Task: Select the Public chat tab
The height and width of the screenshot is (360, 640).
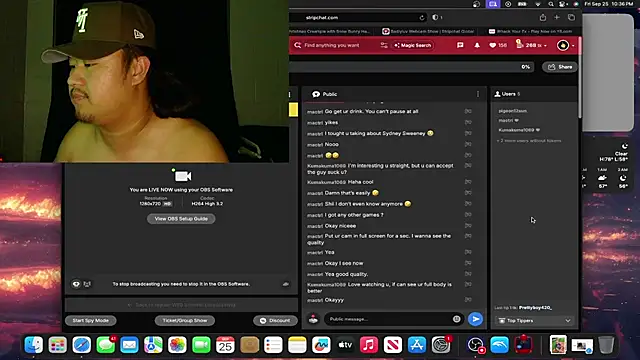Action: pyautogui.click(x=325, y=94)
